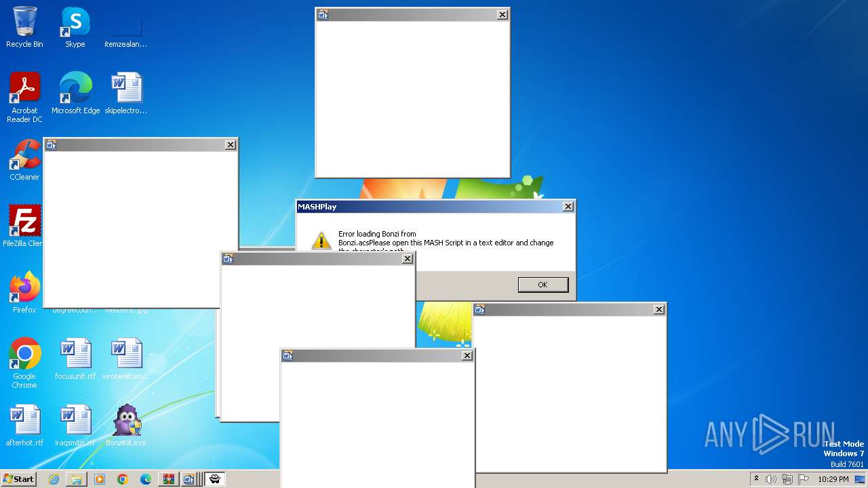
Task: Click the 'Error loading Bonzi from' message text
Action: tap(377, 234)
